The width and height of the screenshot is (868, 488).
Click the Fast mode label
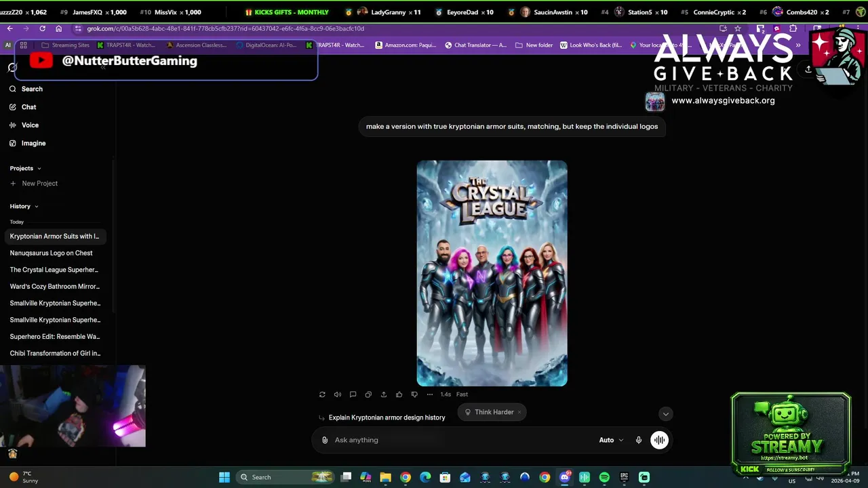pyautogui.click(x=462, y=394)
